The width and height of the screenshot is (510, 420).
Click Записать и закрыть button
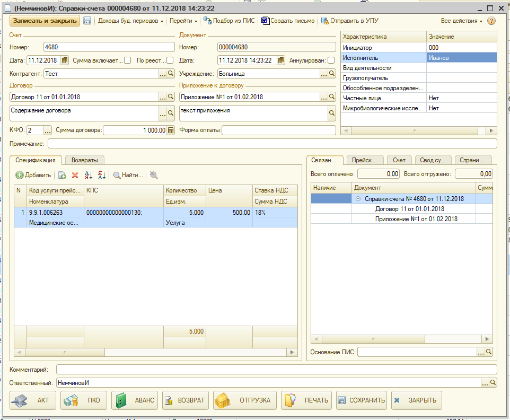tap(45, 21)
